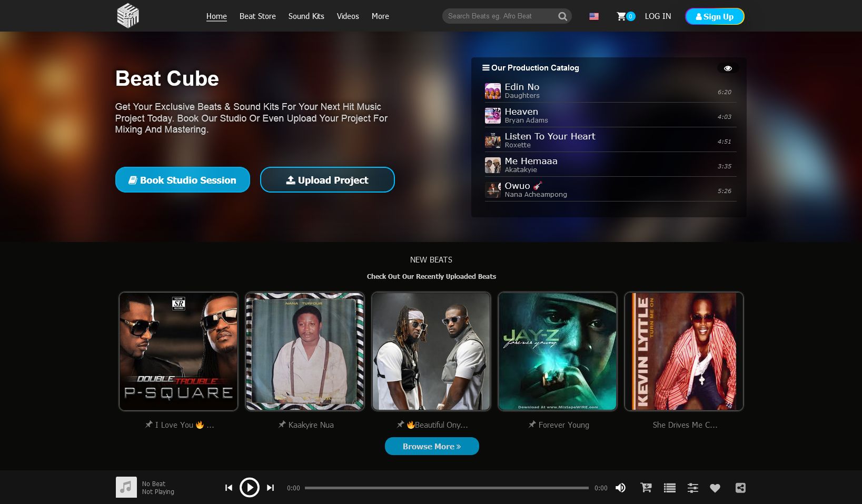Click the player progress seek bar
This screenshot has height=504, width=862.
pyautogui.click(x=447, y=488)
